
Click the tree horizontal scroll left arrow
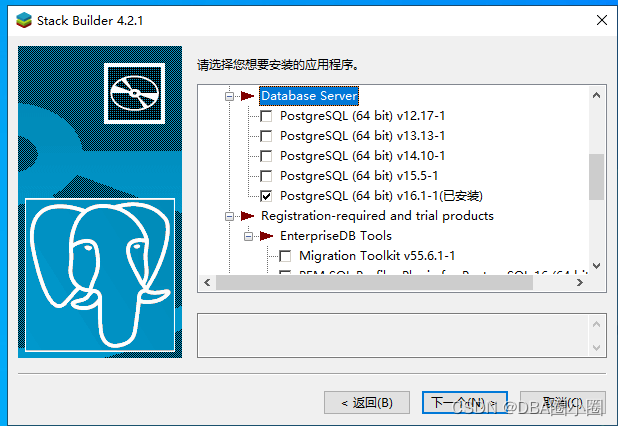(x=207, y=283)
